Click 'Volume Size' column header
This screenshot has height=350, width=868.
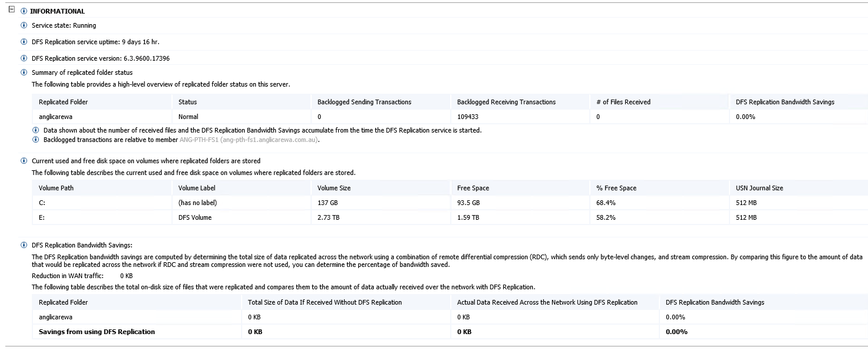pyautogui.click(x=334, y=188)
